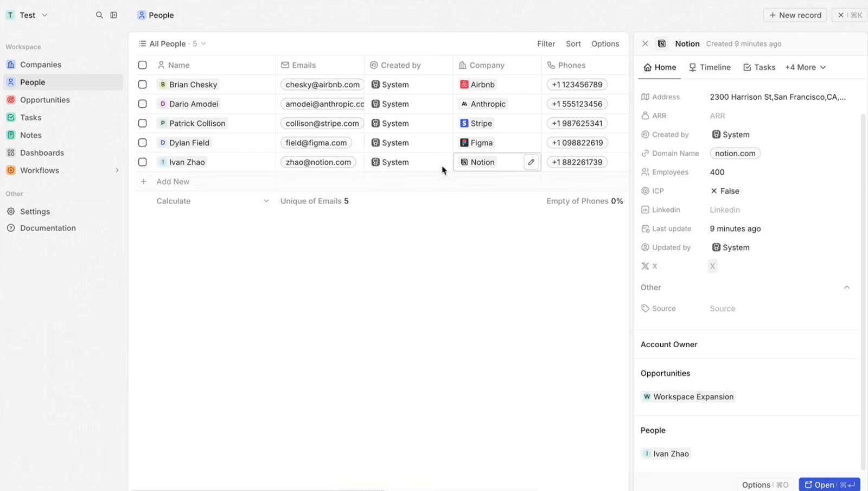Check the Dylan Field row checkbox
This screenshot has height=491, width=868.
[x=142, y=143]
